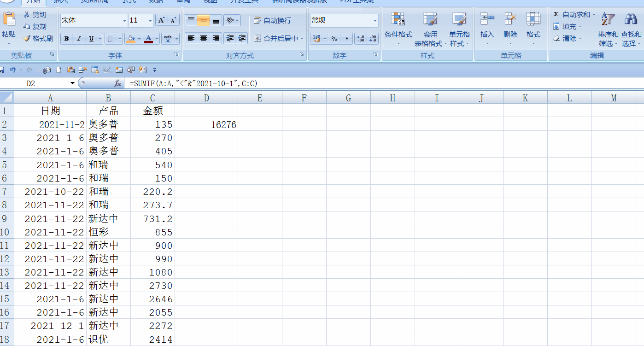Open the 视图 ribbon tab
644x346 pixels.
(x=210, y=2)
